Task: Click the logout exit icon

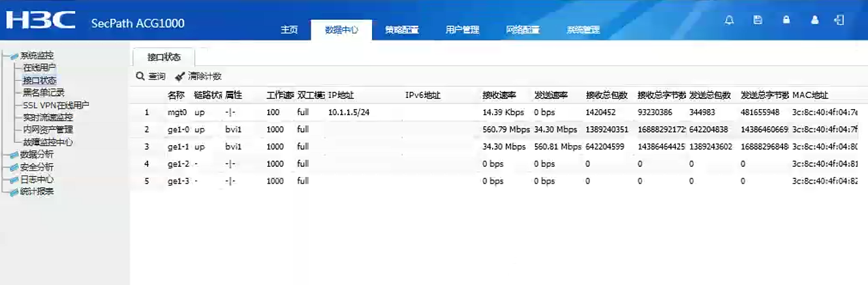Action: coord(839,20)
